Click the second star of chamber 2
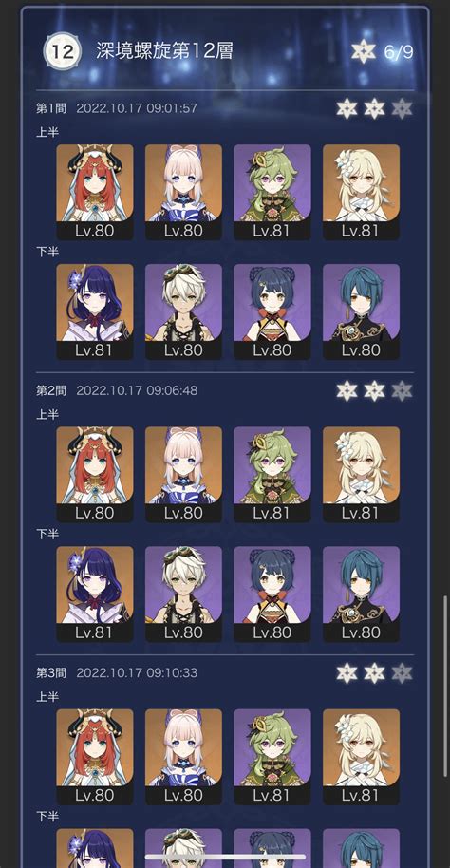The width and height of the screenshot is (450, 868). [375, 391]
